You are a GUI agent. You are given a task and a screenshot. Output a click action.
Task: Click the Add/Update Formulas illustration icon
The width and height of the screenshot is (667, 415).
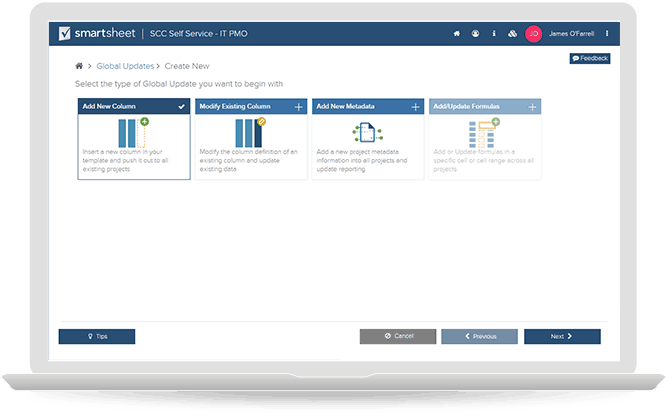tap(484, 133)
